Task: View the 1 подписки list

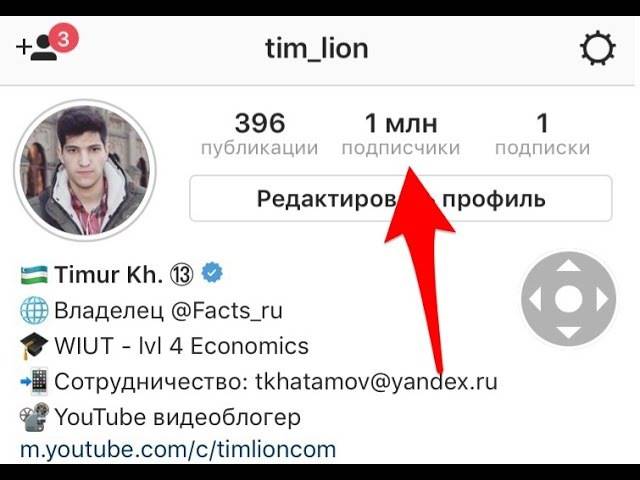Action: pyautogui.click(x=542, y=134)
